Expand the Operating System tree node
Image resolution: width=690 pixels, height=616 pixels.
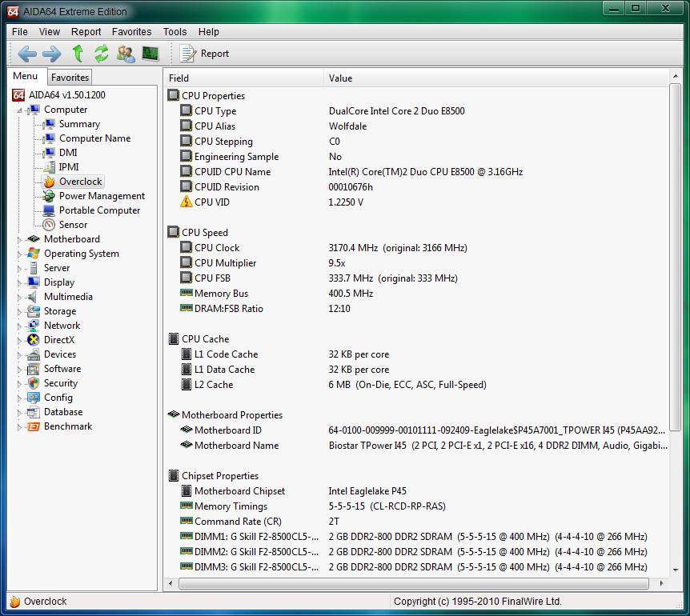[x=19, y=254]
